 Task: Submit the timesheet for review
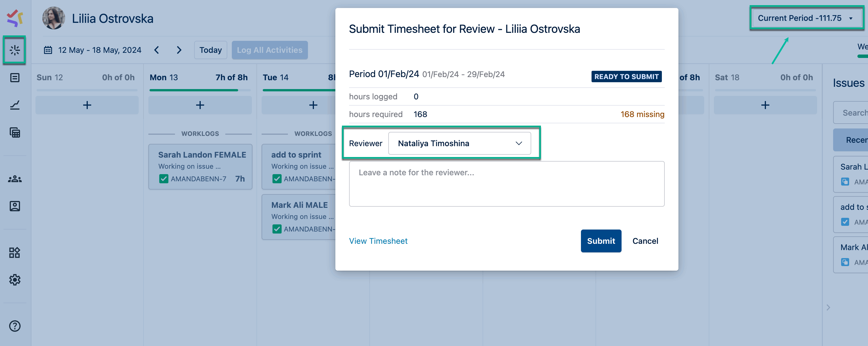click(x=601, y=241)
